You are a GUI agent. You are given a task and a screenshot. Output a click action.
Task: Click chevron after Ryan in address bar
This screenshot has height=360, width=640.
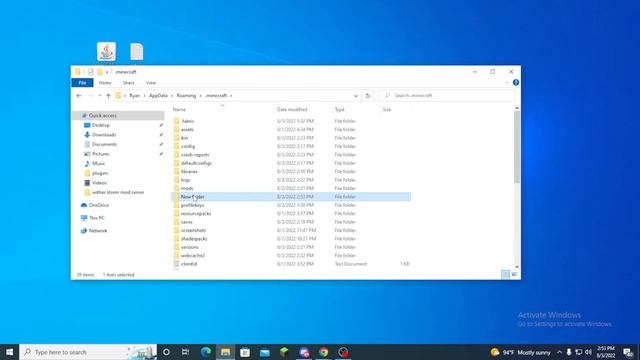coord(144,96)
